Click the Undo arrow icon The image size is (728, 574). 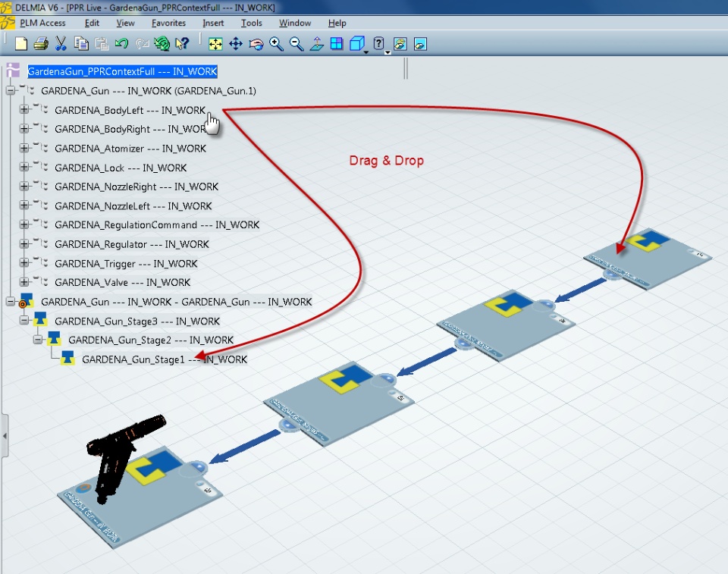(x=121, y=44)
